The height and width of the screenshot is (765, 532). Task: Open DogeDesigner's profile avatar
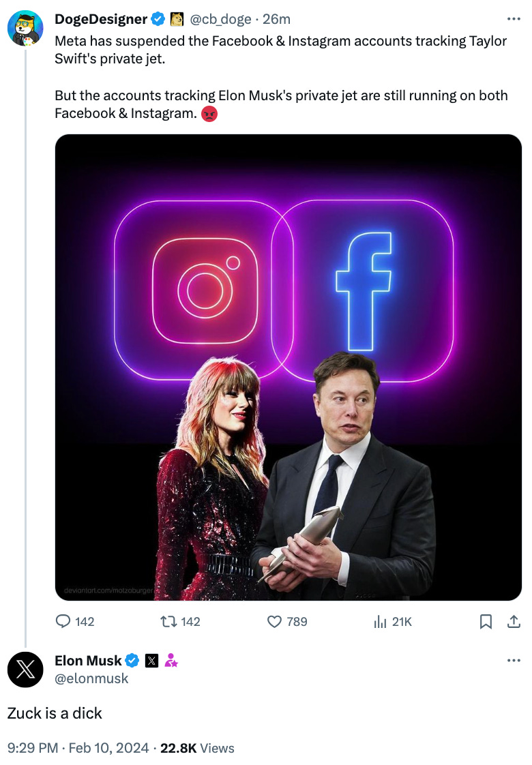pyautogui.click(x=25, y=29)
